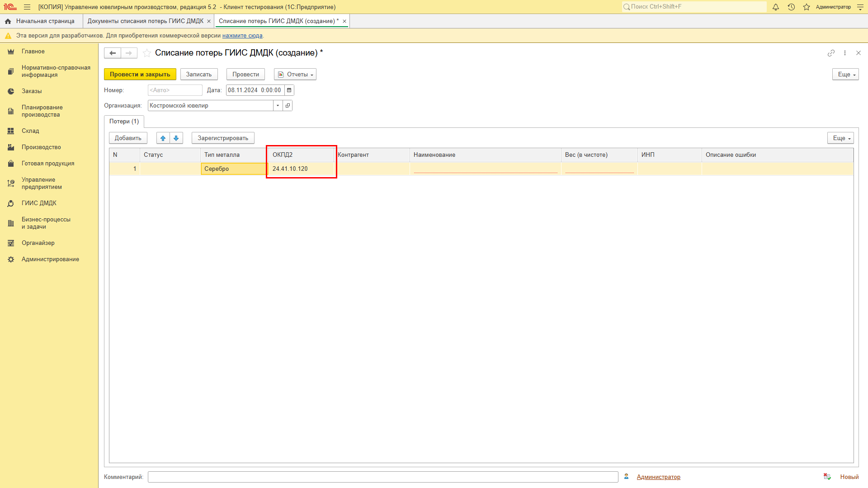
Task: Move row down with blue arrow
Action: [176, 138]
